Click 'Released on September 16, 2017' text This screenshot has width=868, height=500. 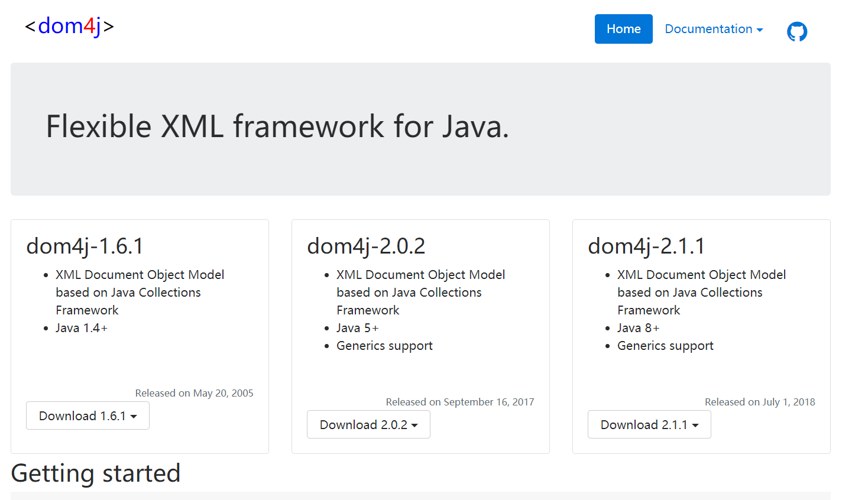[460, 402]
